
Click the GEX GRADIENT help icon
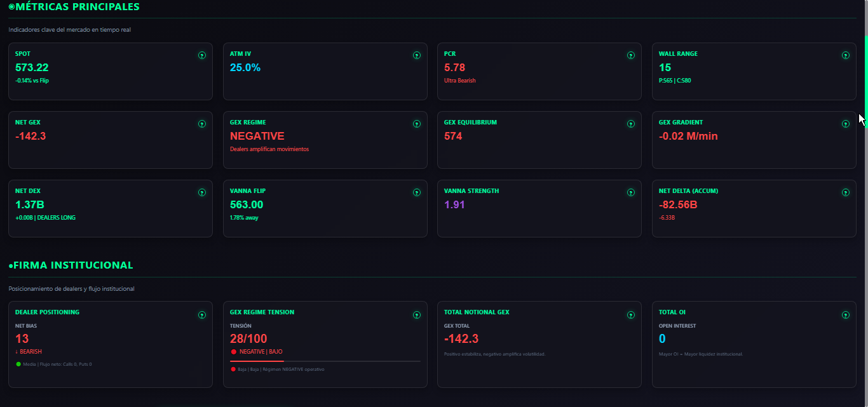846,124
